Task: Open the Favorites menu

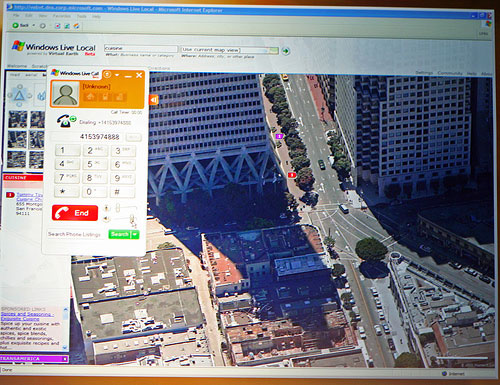Action: (62, 16)
